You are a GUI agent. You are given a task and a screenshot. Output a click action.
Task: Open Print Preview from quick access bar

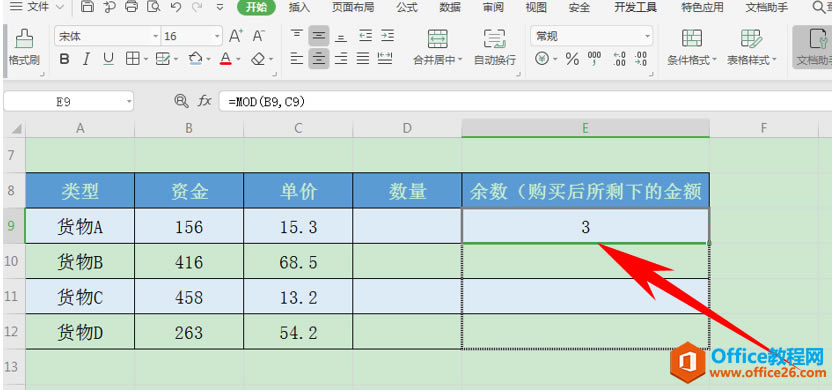[x=154, y=7]
